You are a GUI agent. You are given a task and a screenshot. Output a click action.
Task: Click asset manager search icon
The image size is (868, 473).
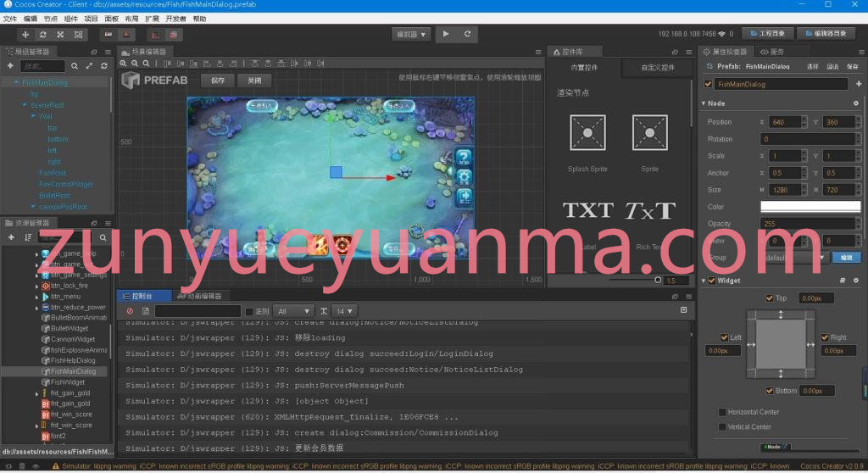click(x=103, y=237)
